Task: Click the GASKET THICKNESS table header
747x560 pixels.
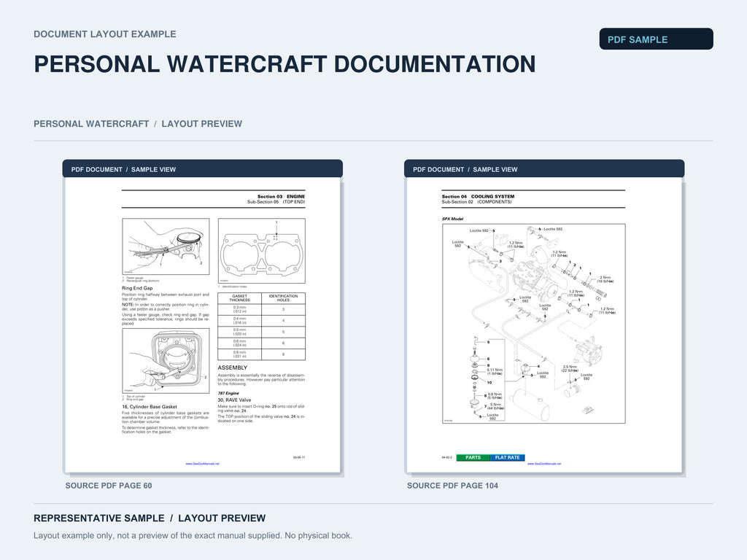Action: 239,298
